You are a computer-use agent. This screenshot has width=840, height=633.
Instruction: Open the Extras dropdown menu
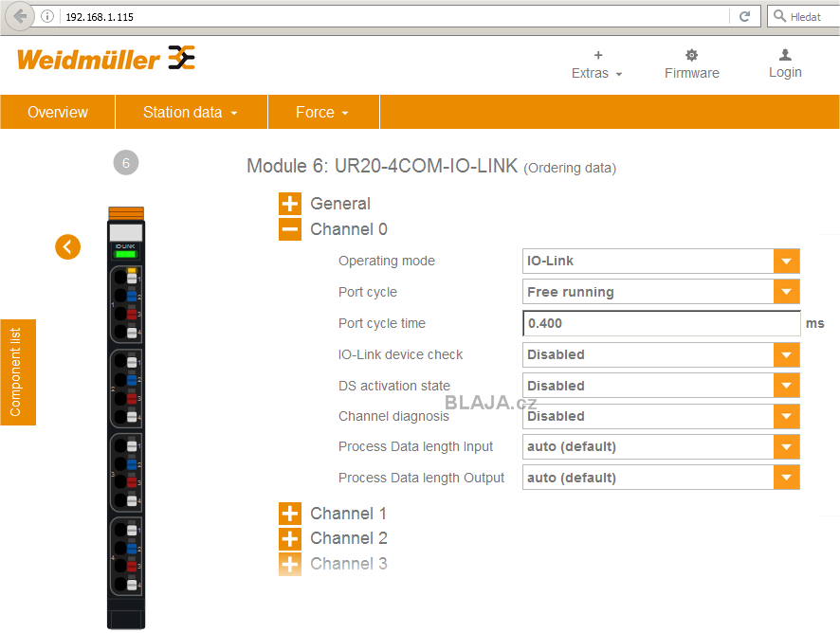596,73
